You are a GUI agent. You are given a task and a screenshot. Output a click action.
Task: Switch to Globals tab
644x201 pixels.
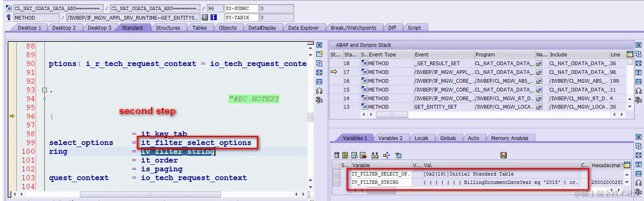[448, 138]
